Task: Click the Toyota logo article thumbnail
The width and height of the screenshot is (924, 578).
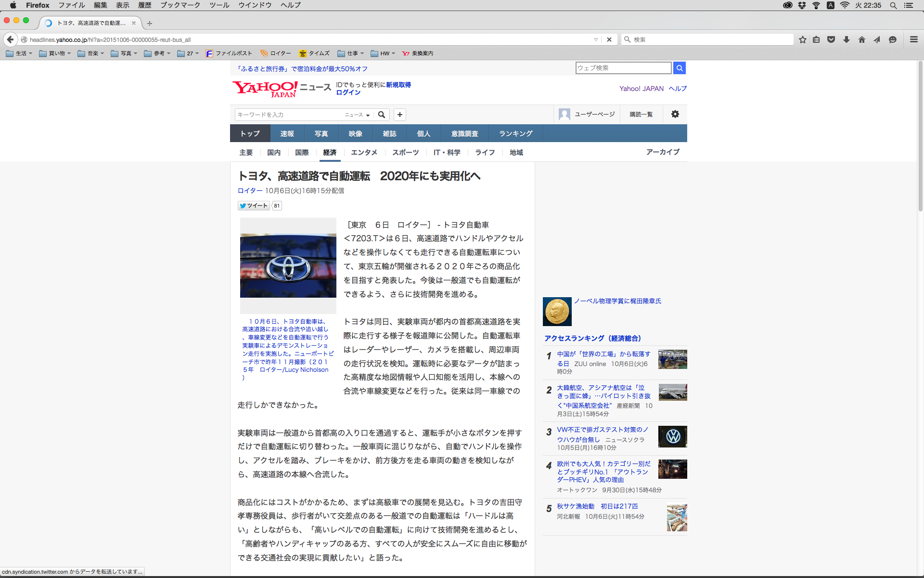Action: (288, 265)
